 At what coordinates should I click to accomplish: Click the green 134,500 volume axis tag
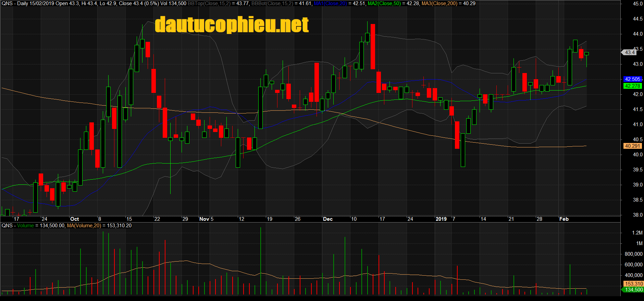click(x=633, y=290)
